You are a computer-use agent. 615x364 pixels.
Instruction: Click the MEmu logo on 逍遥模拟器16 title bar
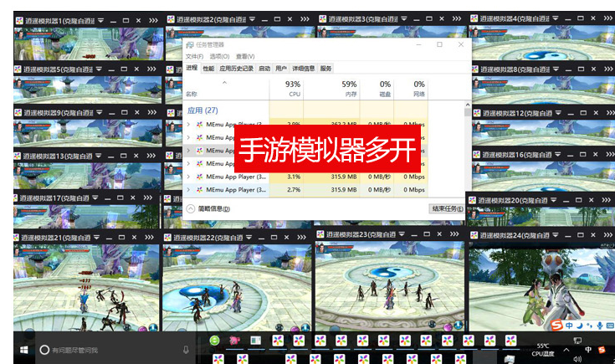476,155
